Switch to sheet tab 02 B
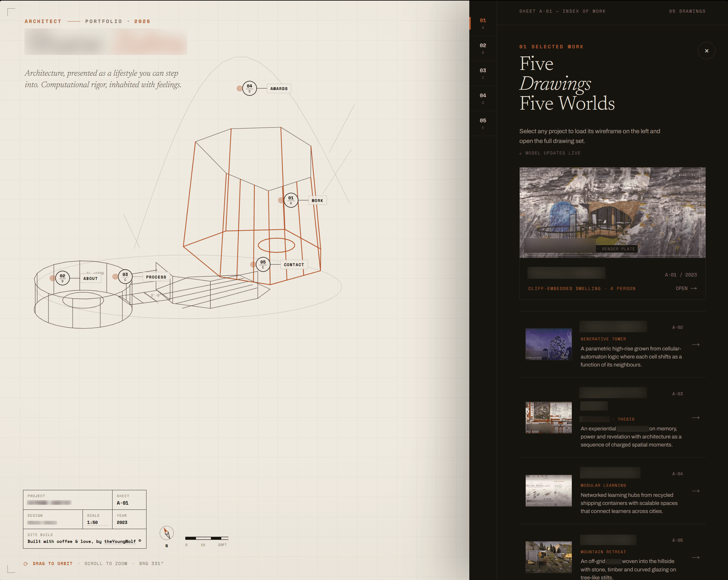Image resolution: width=728 pixels, height=580 pixels. 483,48
